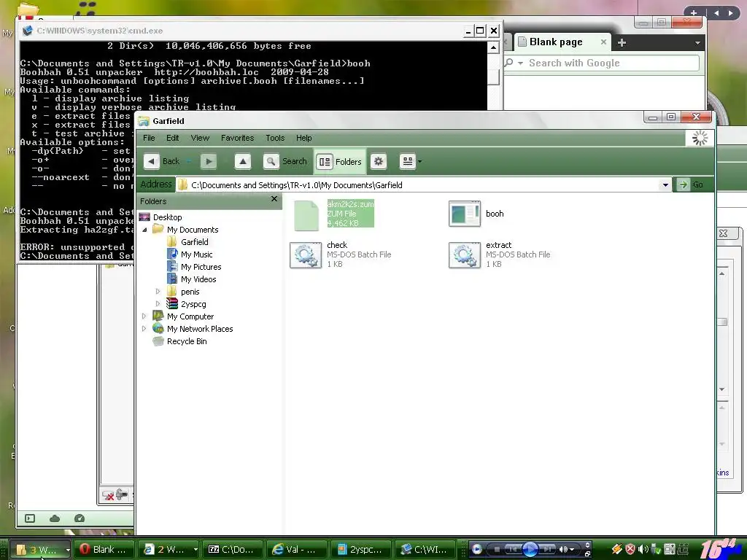Click the Go button
Image resolution: width=747 pixels, height=560 pixels.
(x=691, y=184)
